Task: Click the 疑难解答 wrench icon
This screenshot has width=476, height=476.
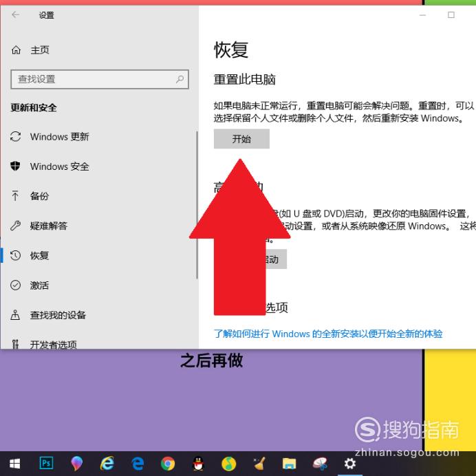Action: coord(16,226)
